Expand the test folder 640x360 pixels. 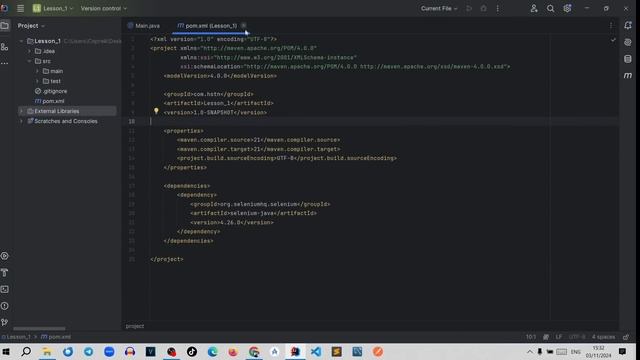pos(38,81)
